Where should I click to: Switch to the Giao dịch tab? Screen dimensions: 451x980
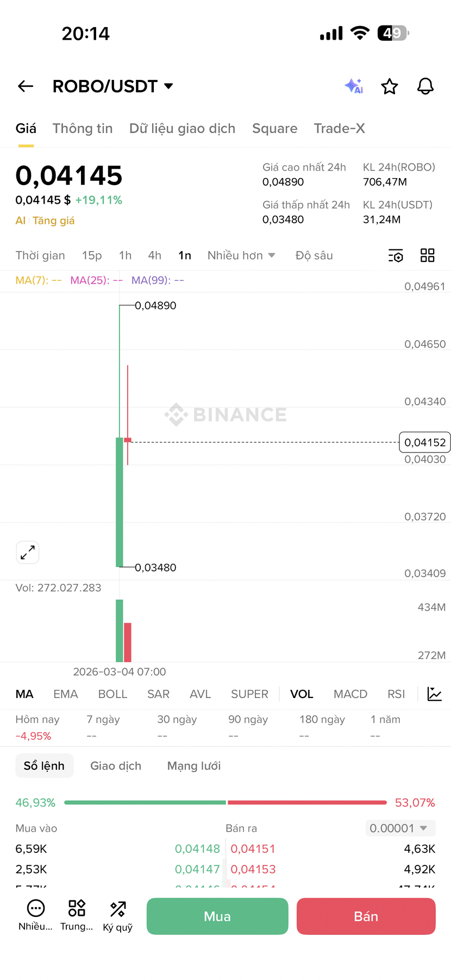coord(116,766)
